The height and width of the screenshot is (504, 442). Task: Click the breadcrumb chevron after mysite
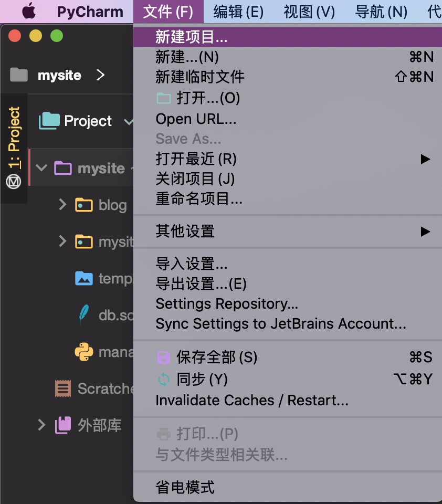[100, 75]
